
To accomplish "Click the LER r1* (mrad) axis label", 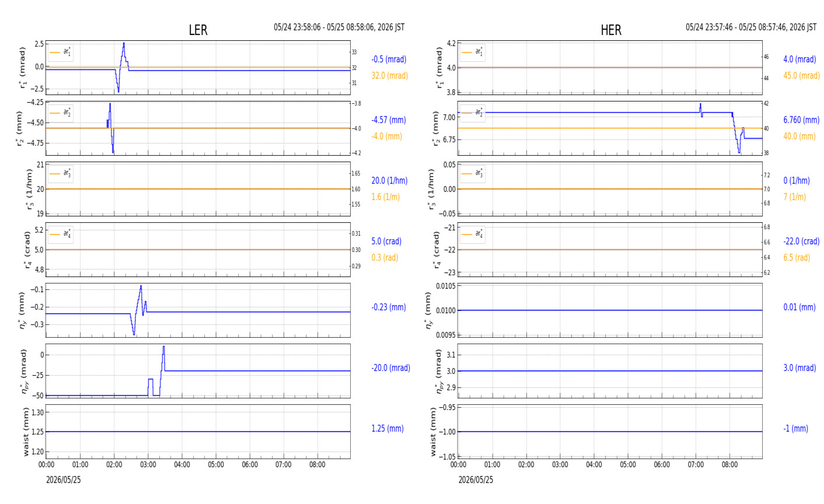I will click(23, 68).
